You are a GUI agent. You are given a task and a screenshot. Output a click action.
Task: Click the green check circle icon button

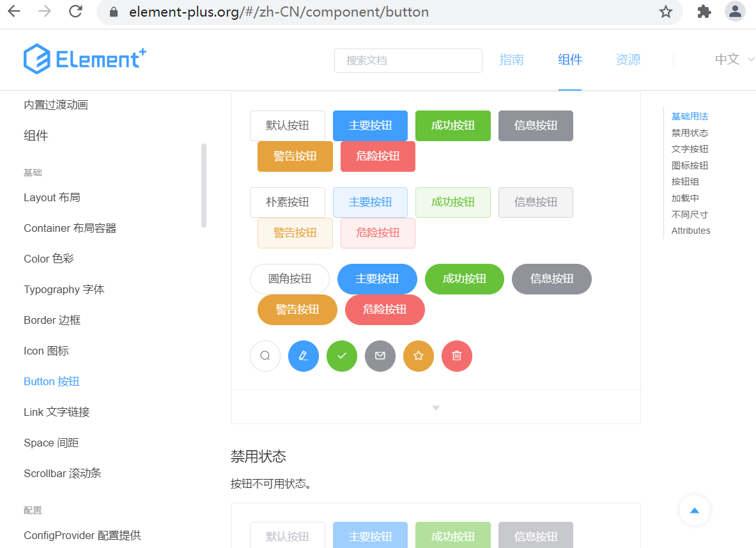341,356
